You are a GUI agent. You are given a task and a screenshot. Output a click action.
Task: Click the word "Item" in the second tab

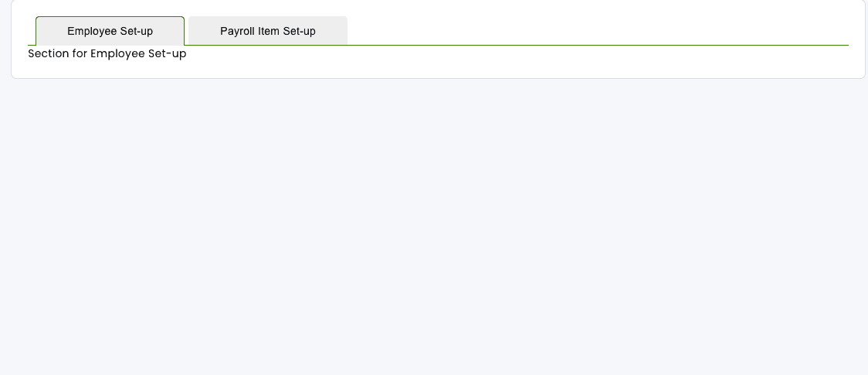tap(269, 32)
